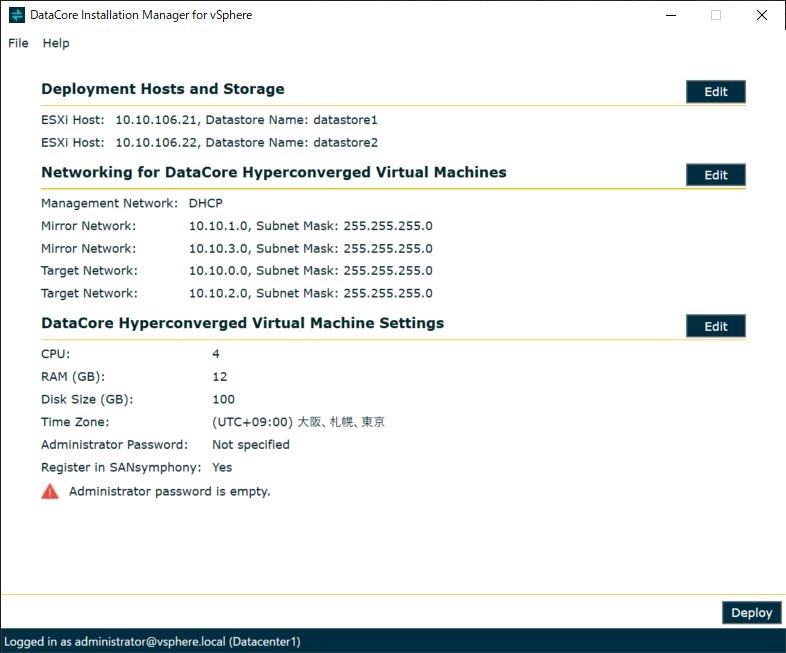Click the Disk Size value 100

click(x=223, y=399)
